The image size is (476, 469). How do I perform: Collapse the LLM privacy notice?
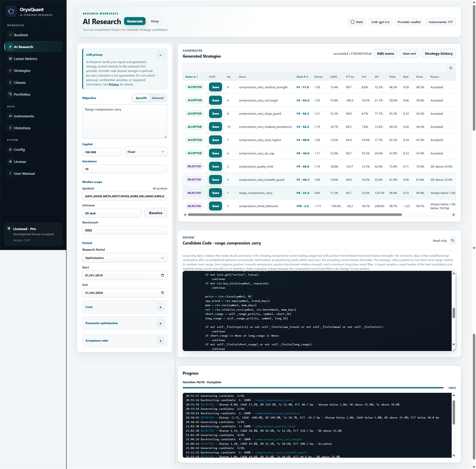pos(160,55)
